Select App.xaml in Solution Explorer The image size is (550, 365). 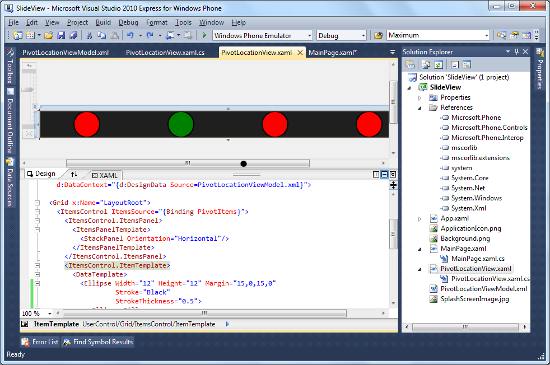pyautogui.click(x=454, y=218)
